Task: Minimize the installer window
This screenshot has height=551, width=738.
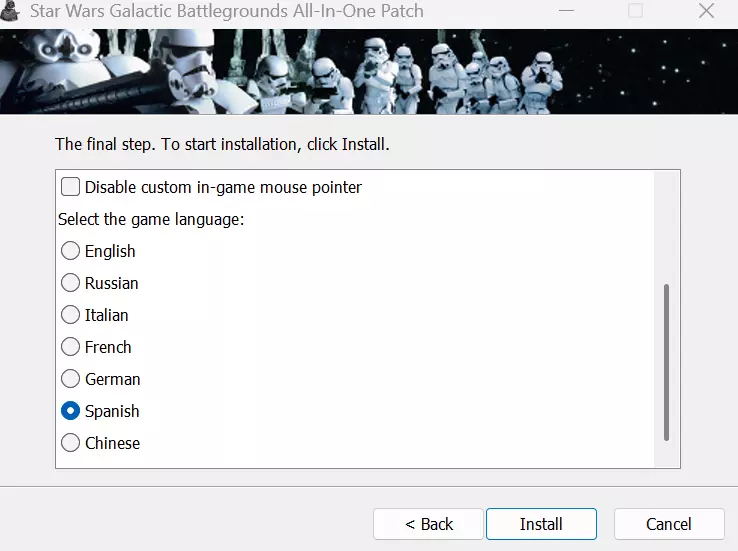Action: [x=566, y=10]
